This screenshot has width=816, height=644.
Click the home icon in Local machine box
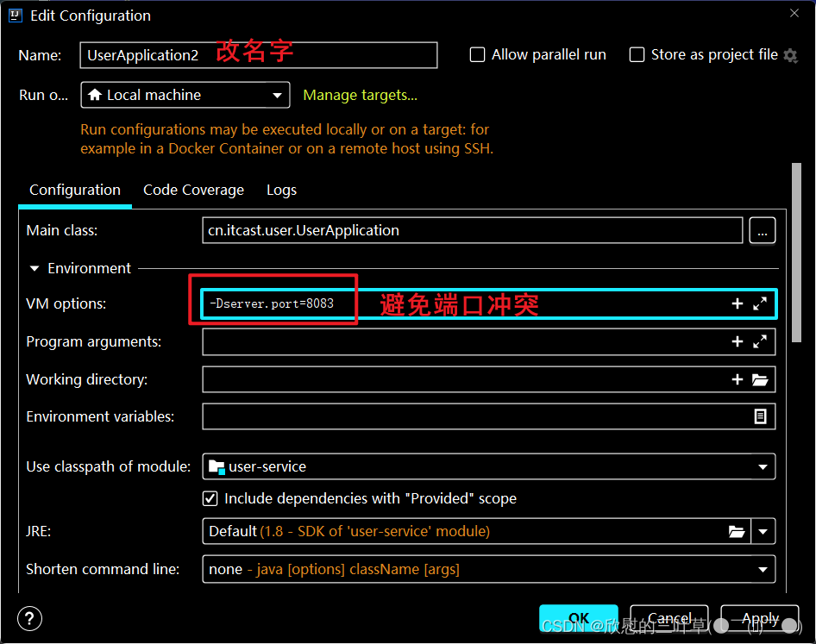(x=95, y=95)
